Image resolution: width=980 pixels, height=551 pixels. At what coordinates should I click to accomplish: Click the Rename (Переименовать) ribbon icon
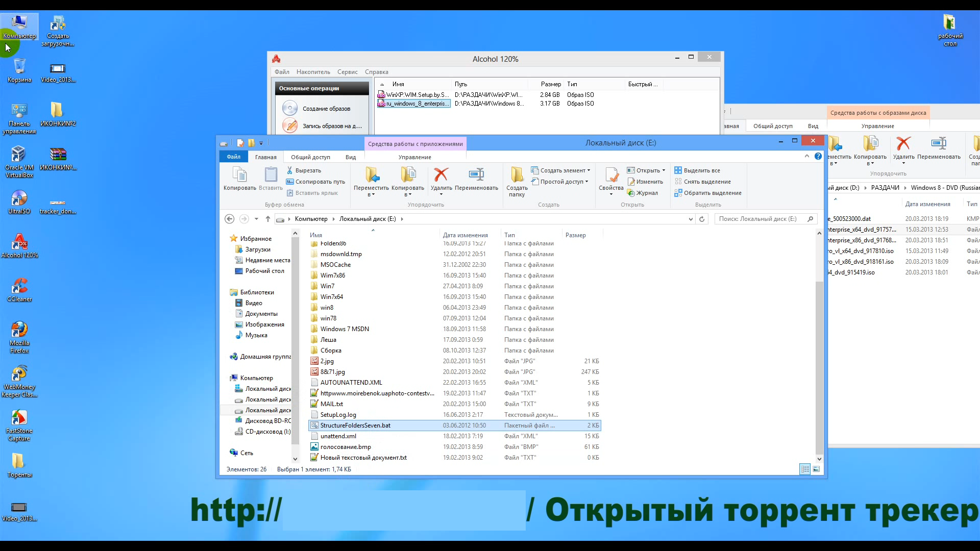click(x=476, y=175)
